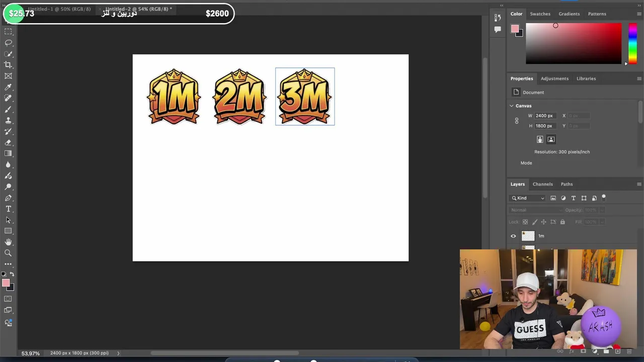
Task: Switch to the Swatches tab
Action: coord(540,14)
